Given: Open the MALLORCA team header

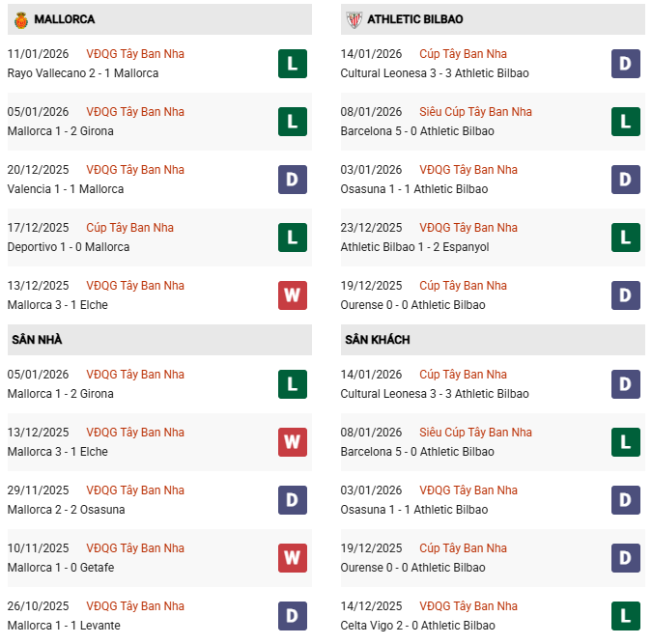Looking at the screenshot, I should tap(64, 19).
